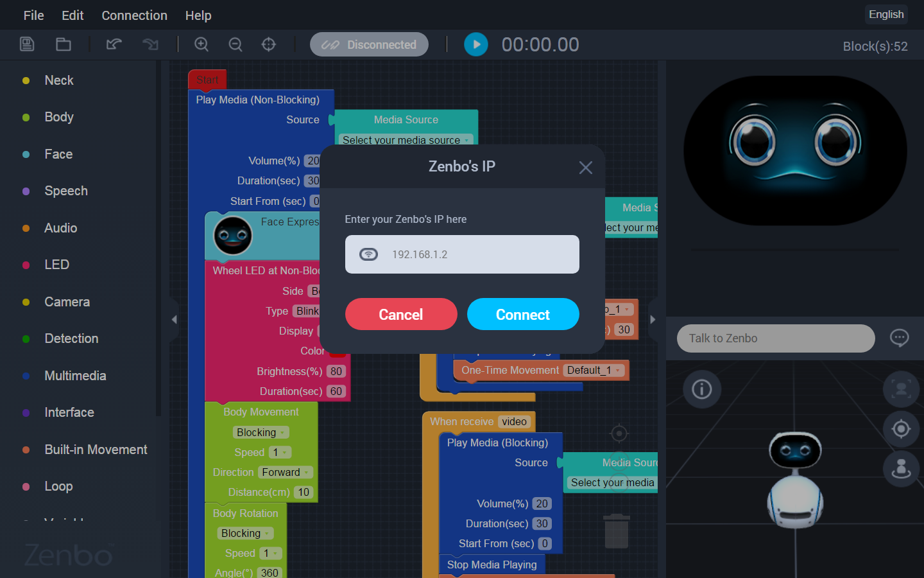Select the Audio block category
The height and width of the screenshot is (578, 924).
pyautogui.click(x=61, y=228)
